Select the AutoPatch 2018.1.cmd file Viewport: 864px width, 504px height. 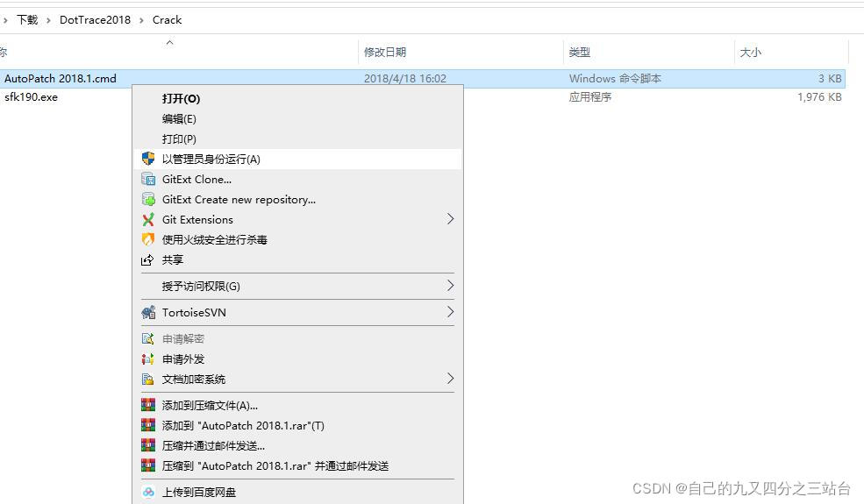pyautogui.click(x=60, y=78)
